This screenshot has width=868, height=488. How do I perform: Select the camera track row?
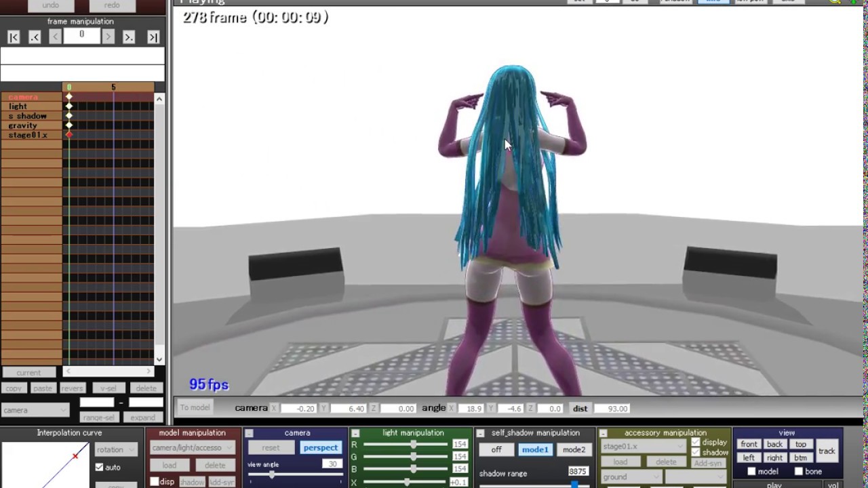point(31,97)
